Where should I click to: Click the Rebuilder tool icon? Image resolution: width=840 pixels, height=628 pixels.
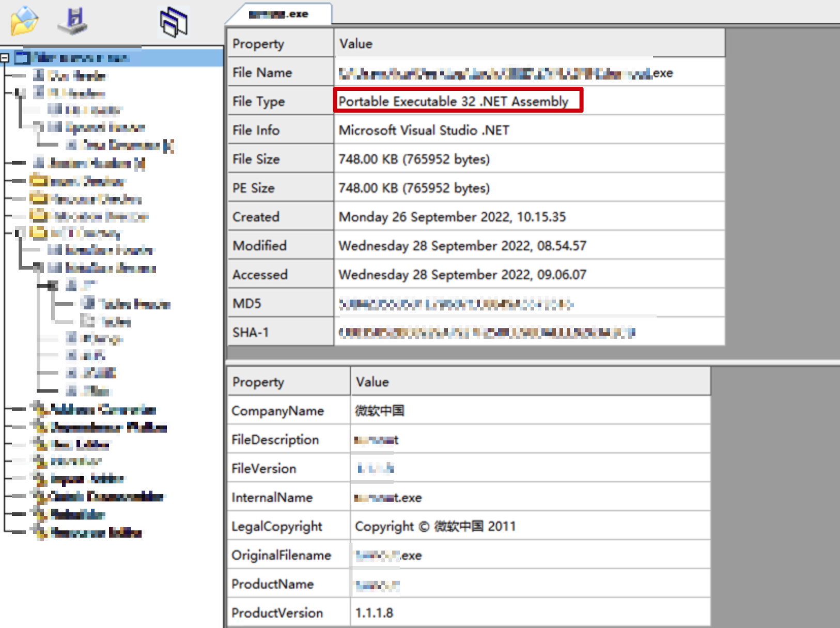tap(39, 514)
